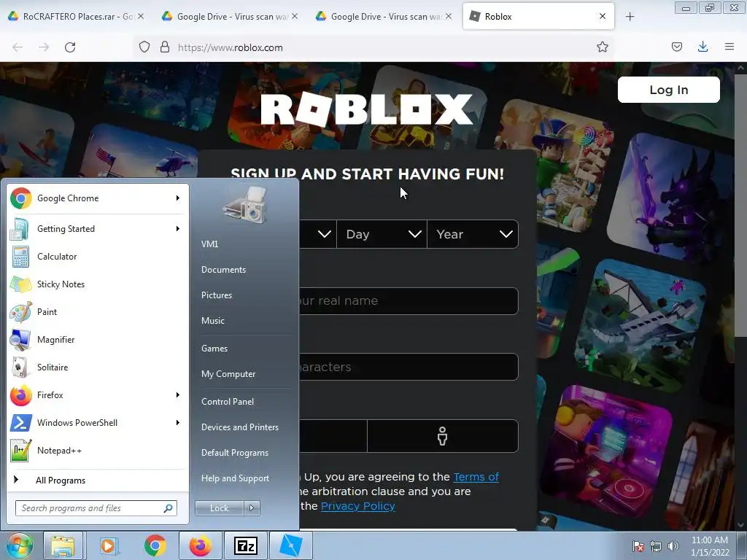The width and height of the screenshot is (747, 560).
Task: Open the Day birthday dropdown
Action: tap(382, 234)
